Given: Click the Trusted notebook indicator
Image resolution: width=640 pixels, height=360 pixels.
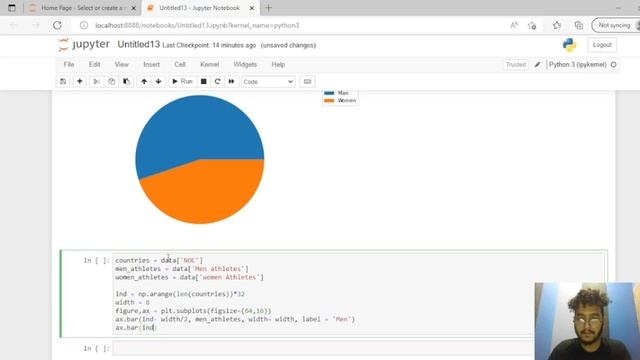Looking at the screenshot, I should [x=516, y=64].
